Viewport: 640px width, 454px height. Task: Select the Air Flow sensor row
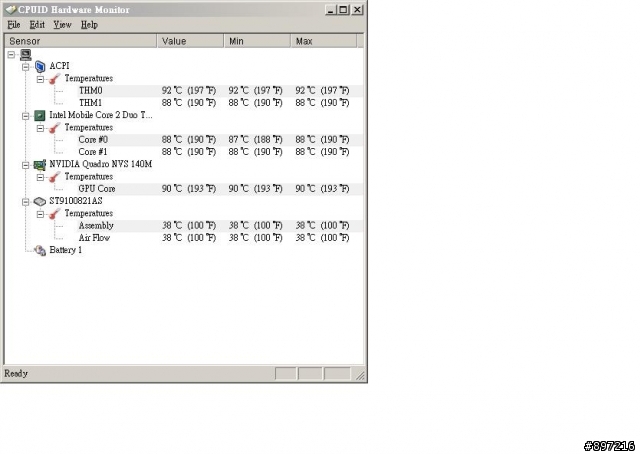(x=220, y=238)
